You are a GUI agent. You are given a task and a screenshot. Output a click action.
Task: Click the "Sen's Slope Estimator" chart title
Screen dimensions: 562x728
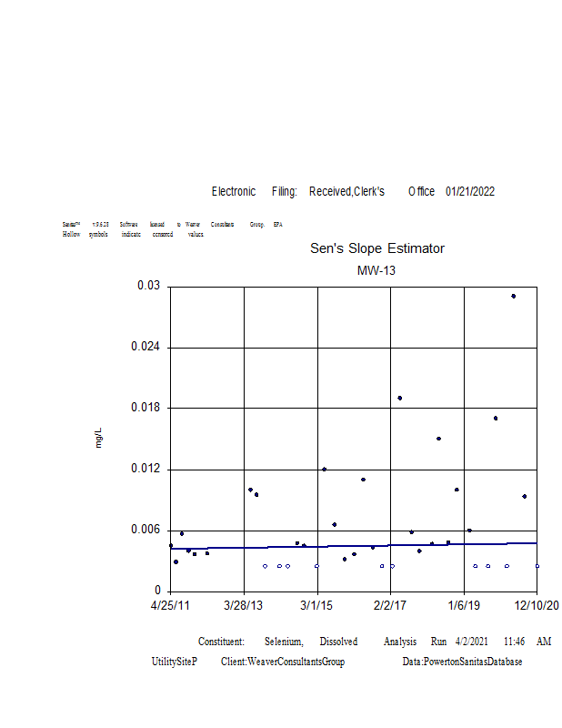click(x=376, y=248)
